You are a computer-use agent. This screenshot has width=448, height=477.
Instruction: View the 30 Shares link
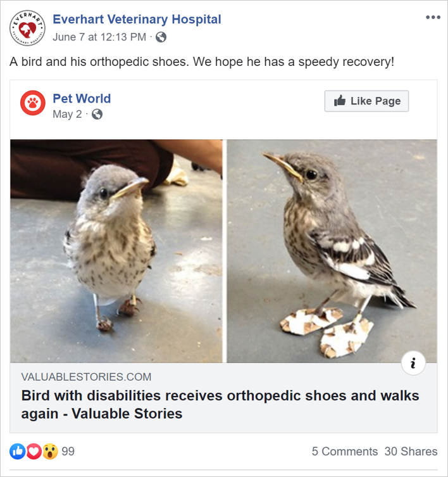coord(411,452)
